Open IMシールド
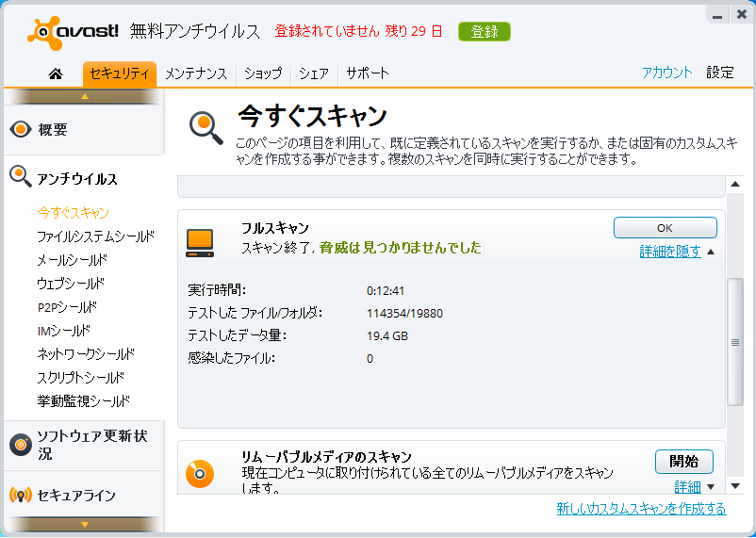 [x=64, y=331]
